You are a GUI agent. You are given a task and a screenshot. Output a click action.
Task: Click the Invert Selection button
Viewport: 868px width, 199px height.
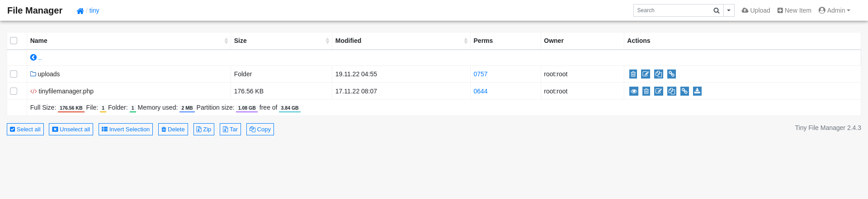pos(126,130)
